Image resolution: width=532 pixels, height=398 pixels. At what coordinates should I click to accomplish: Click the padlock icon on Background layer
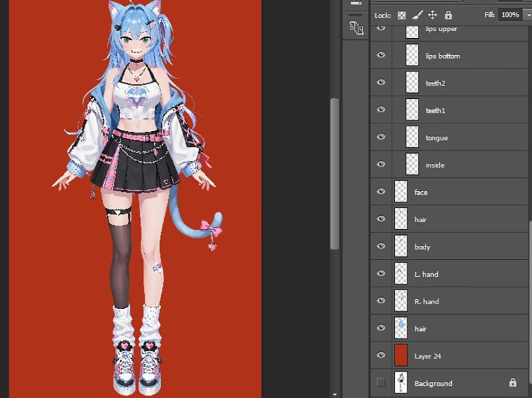(x=513, y=383)
